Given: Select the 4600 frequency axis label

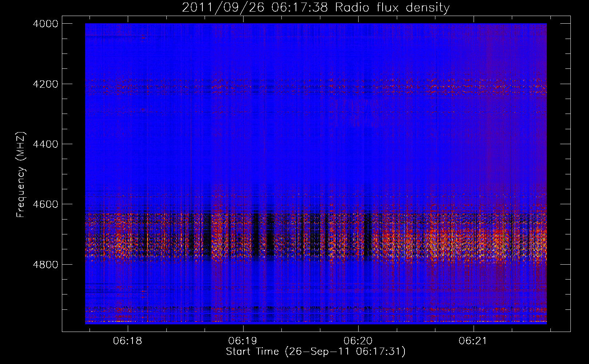Looking at the screenshot, I should pos(46,204).
